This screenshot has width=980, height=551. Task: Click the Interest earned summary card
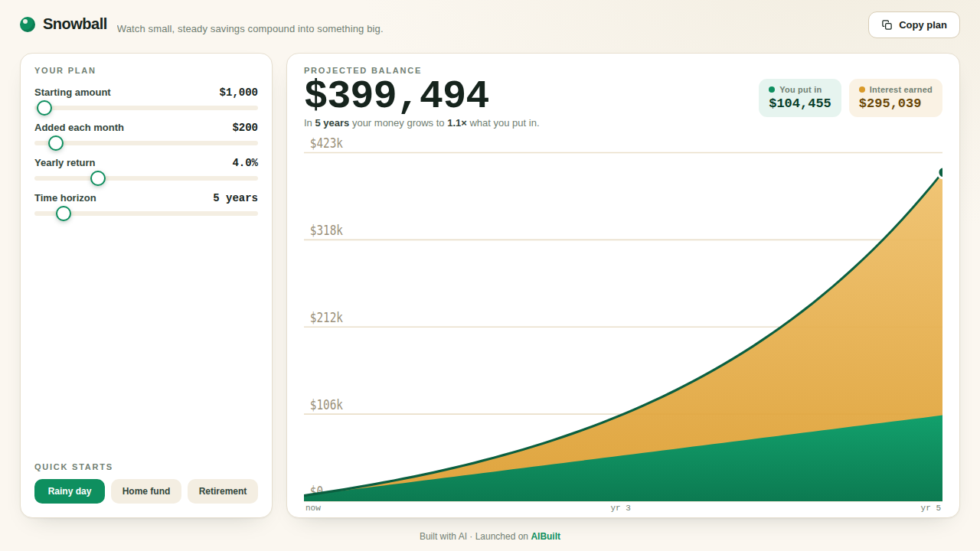click(x=896, y=98)
